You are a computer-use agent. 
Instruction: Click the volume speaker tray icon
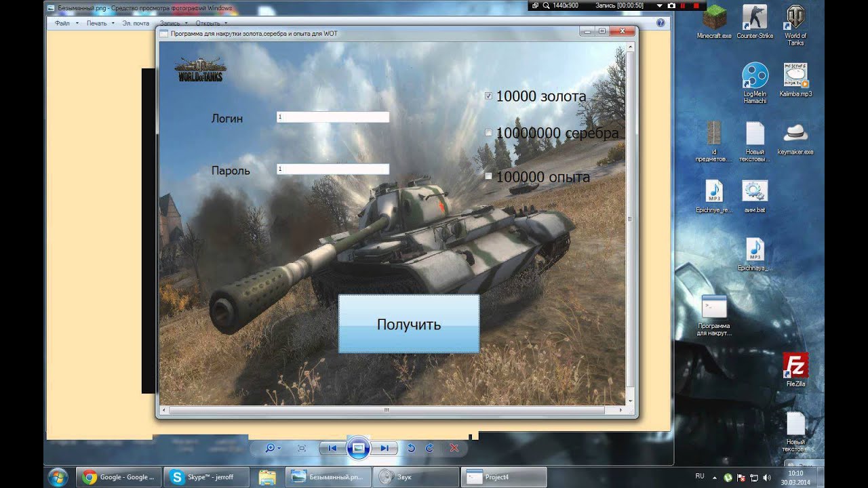(768, 477)
